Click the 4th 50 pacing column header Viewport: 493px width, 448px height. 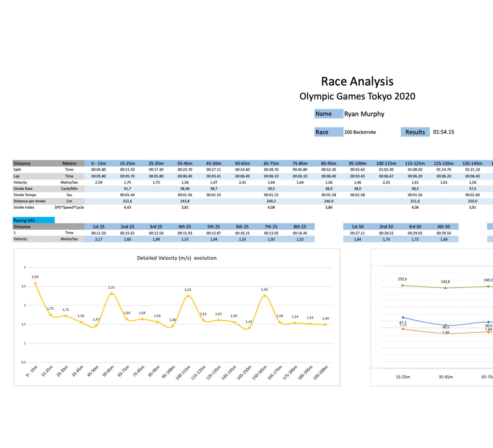[443, 227]
